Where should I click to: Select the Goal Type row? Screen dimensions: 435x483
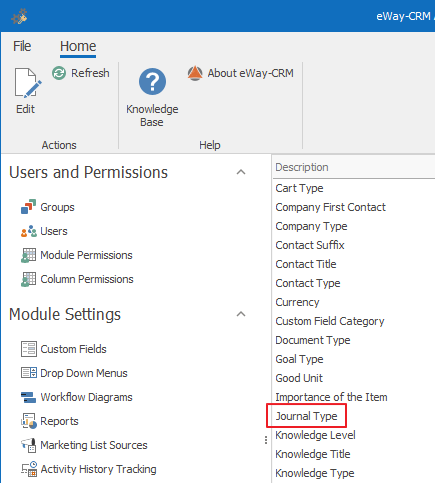pyautogui.click(x=353, y=359)
